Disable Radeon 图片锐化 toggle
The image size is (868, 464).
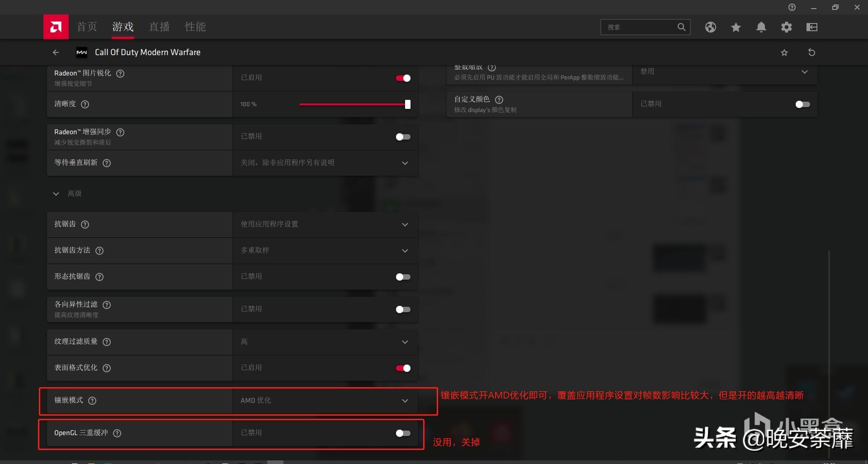pyautogui.click(x=402, y=78)
